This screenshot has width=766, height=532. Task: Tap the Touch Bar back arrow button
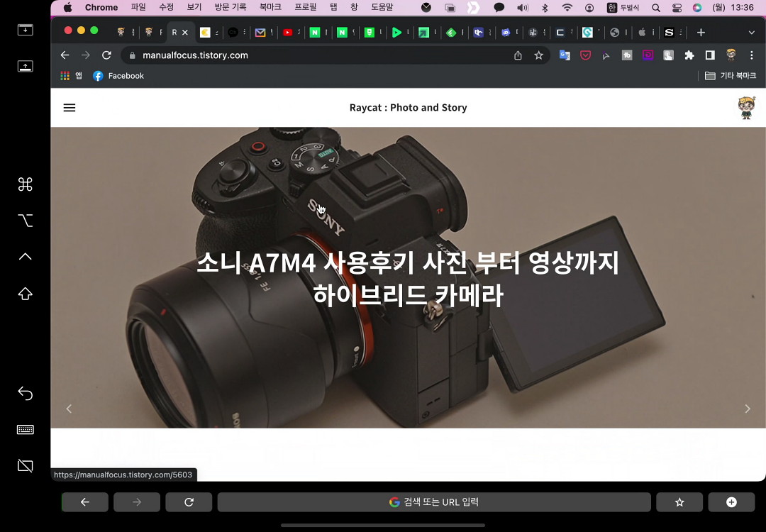(x=85, y=502)
